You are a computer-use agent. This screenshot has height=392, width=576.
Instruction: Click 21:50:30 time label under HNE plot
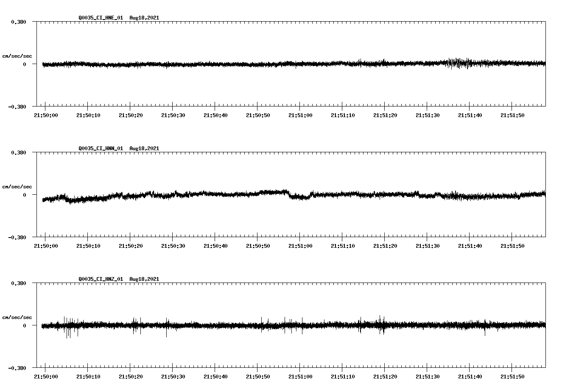pos(173,115)
